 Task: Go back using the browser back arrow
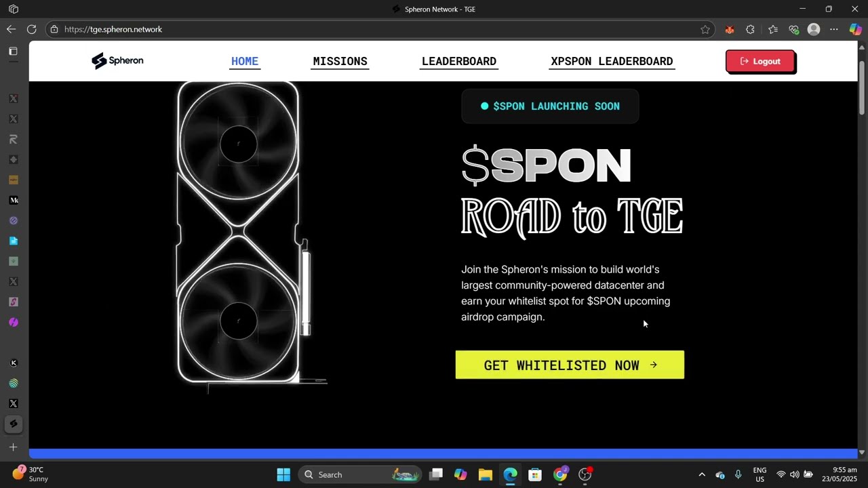pyautogui.click(x=11, y=29)
